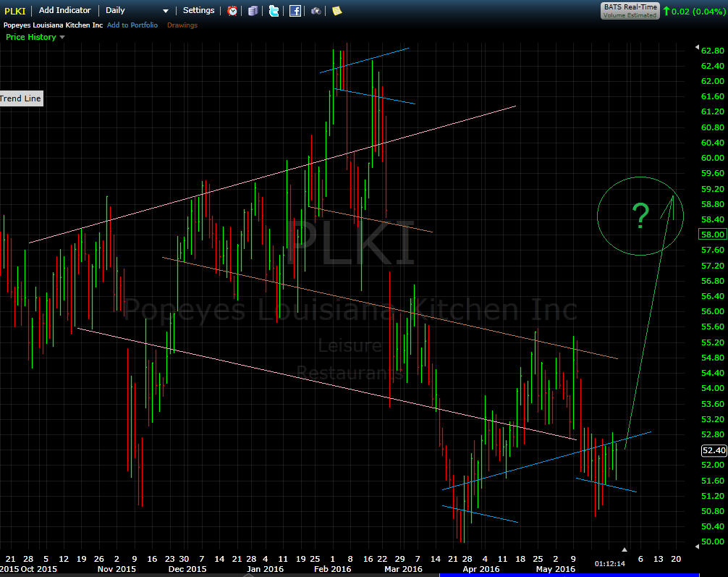Image resolution: width=728 pixels, height=577 pixels.
Task: Click the blue horizontal time scrollbar
Action: click(570, 575)
